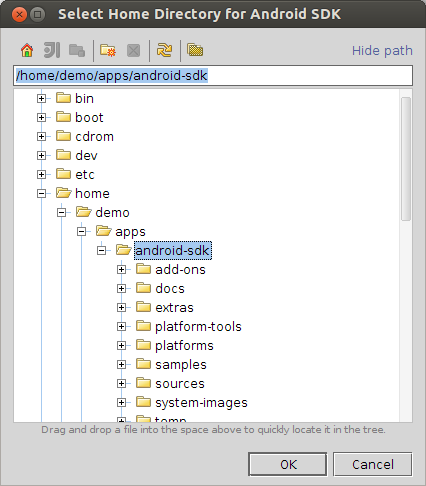Screen dimensions: 426x486
Task: Select the 'home' tree row label
Action: [x=92, y=194]
